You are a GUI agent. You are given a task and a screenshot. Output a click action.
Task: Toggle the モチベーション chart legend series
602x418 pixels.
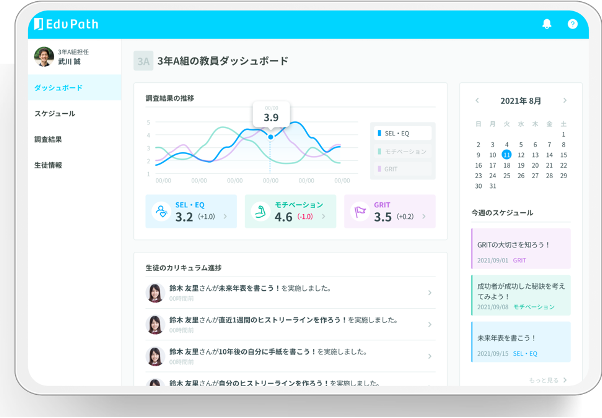tap(402, 151)
